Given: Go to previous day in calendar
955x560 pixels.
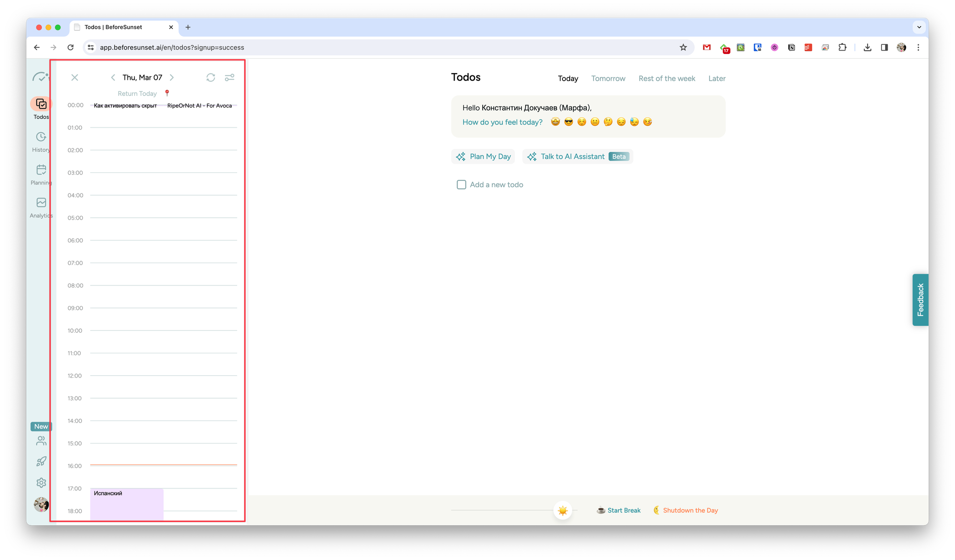Looking at the screenshot, I should coord(113,77).
